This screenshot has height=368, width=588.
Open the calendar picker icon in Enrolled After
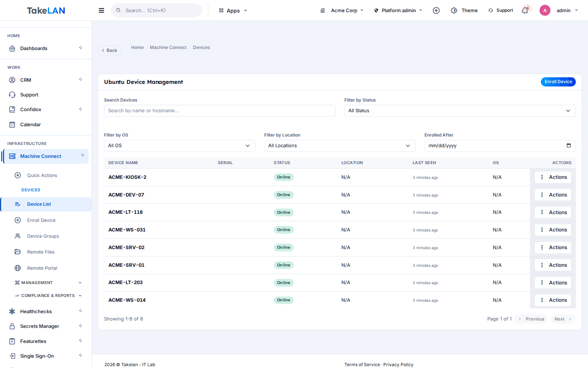point(569,145)
